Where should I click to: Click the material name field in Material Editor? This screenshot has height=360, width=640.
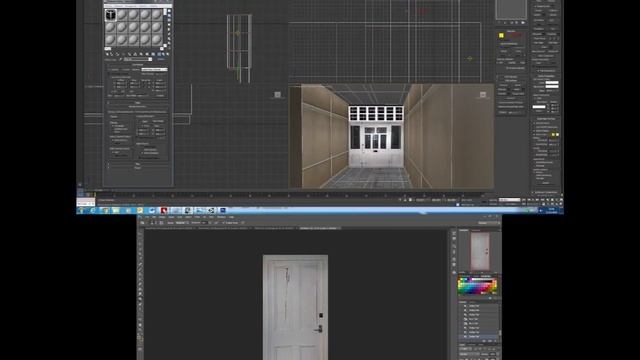pyautogui.click(x=138, y=59)
